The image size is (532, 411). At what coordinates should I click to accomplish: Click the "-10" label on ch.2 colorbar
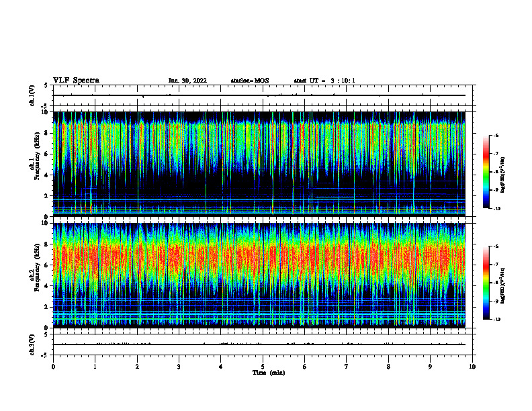[x=497, y=320]
